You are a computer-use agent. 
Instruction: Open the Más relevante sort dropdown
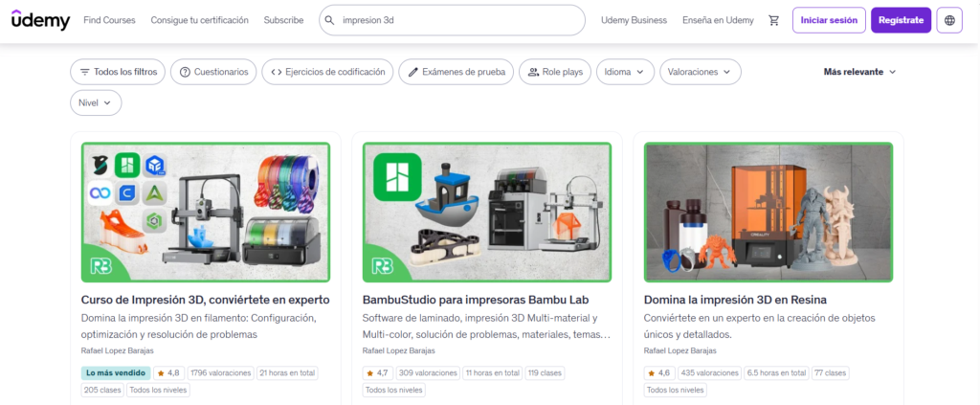pyautogui.click(x=859, y=72)
